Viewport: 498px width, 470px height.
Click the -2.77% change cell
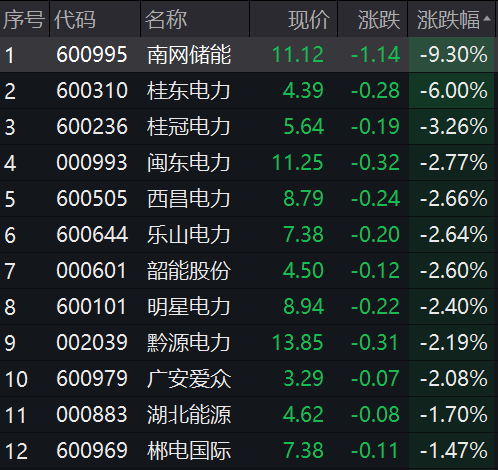453,162
